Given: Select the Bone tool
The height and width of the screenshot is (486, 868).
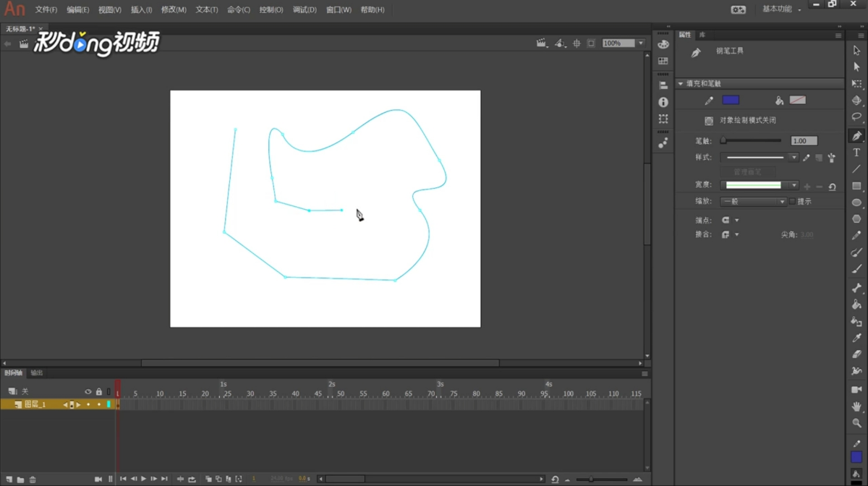Looking at the screenshot, I should point(856,288).
